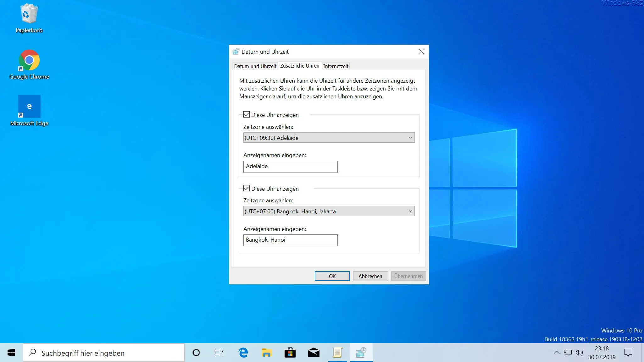Uncheck first 'Diese Uhr anzeigen' checkbox
The image size is (644, 362).
tap(247, 115)
